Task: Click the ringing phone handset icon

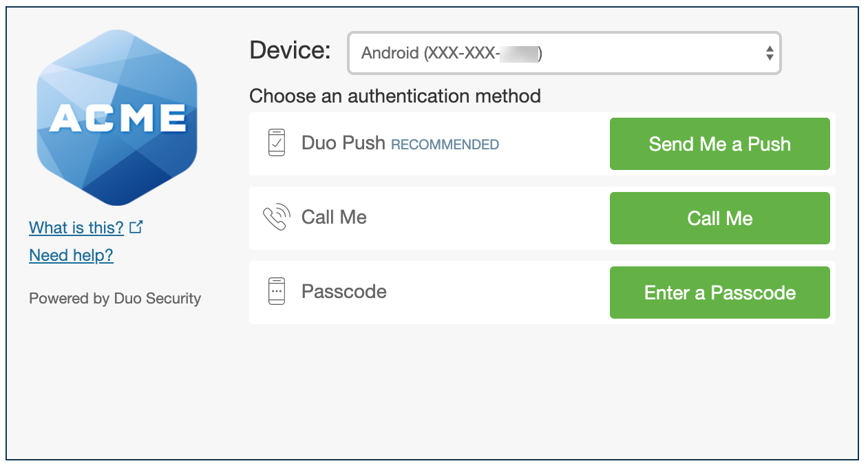Action: tap(276, 217)
